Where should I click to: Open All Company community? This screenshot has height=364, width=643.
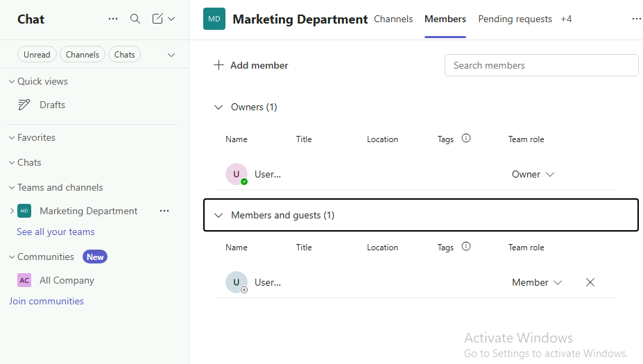tap(67, 280)
